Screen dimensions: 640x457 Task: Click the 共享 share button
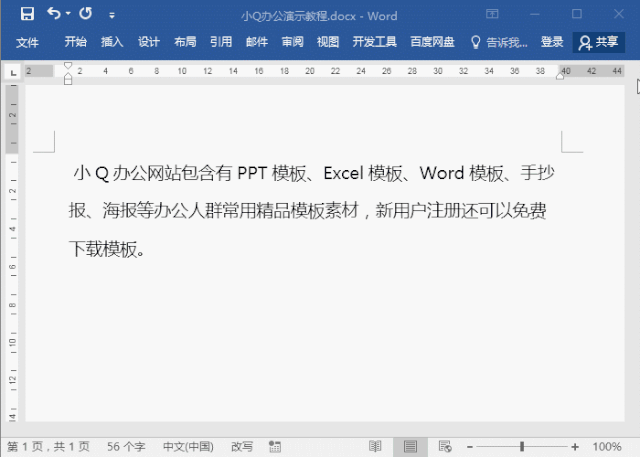[x=599, y=42]
